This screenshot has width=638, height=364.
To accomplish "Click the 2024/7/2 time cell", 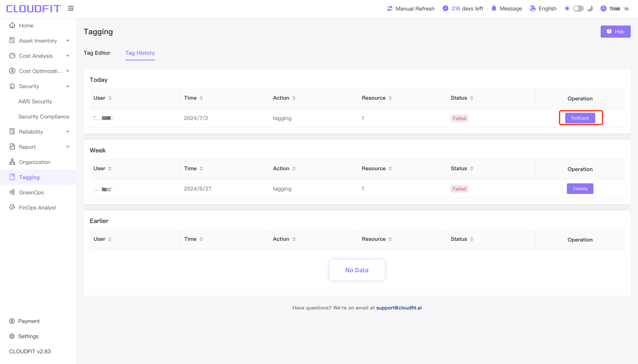I will pyautogui.click(x=196, y=118).
